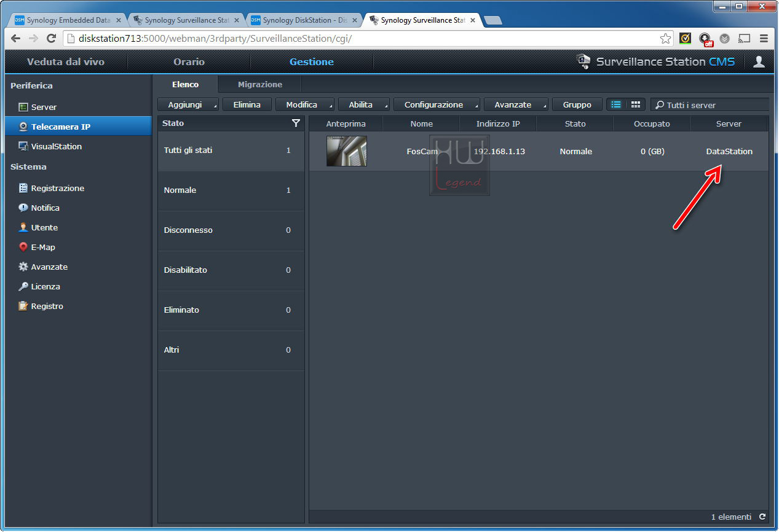The image size is (779, 532).
Task: Click the browser Back arrow
Action: point(16,39)
